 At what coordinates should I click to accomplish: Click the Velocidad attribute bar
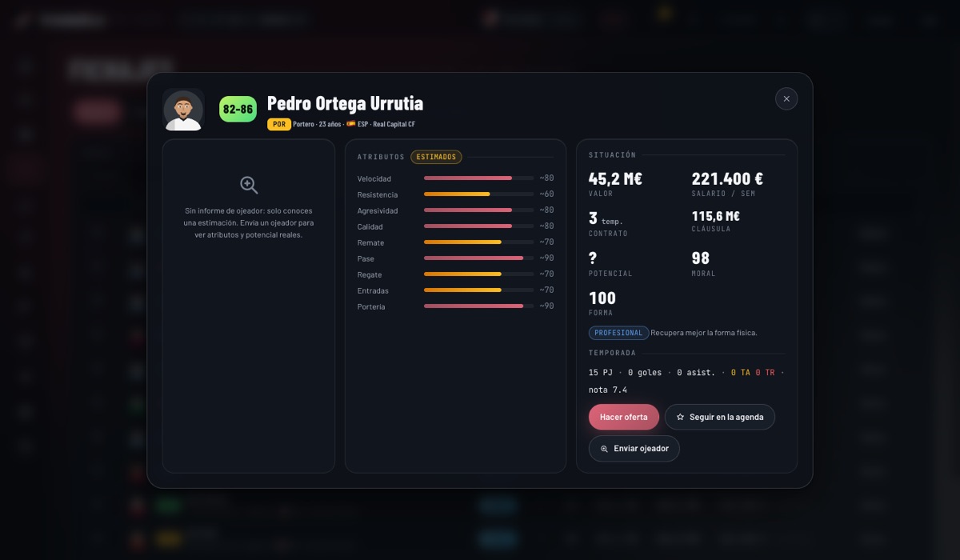[478, 178]
